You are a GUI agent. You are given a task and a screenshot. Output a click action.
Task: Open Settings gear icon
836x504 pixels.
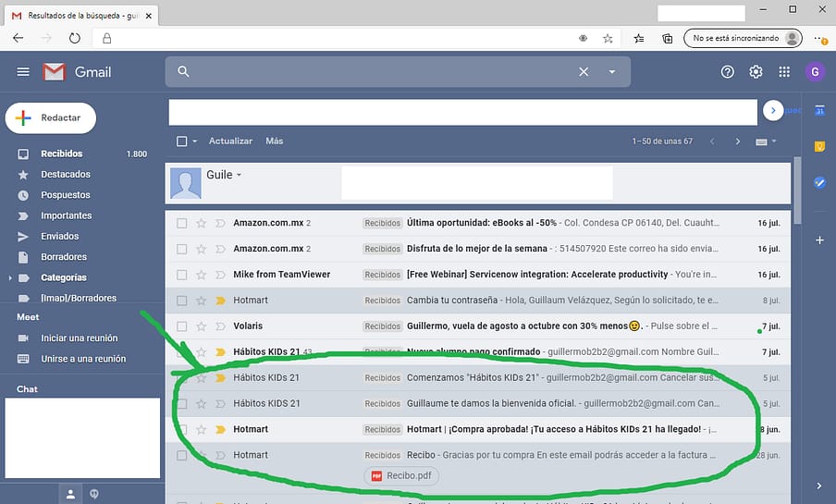[x=756, y=71]
